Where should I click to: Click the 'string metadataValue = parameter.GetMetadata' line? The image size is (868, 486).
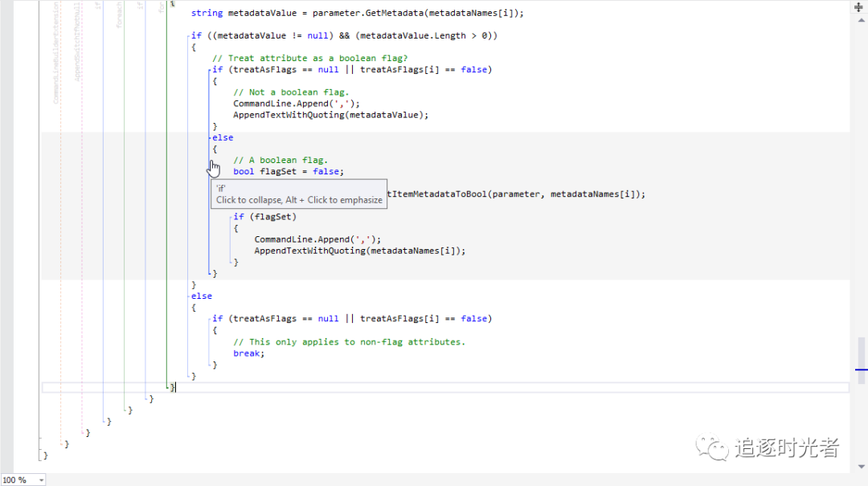coord(357,13)
